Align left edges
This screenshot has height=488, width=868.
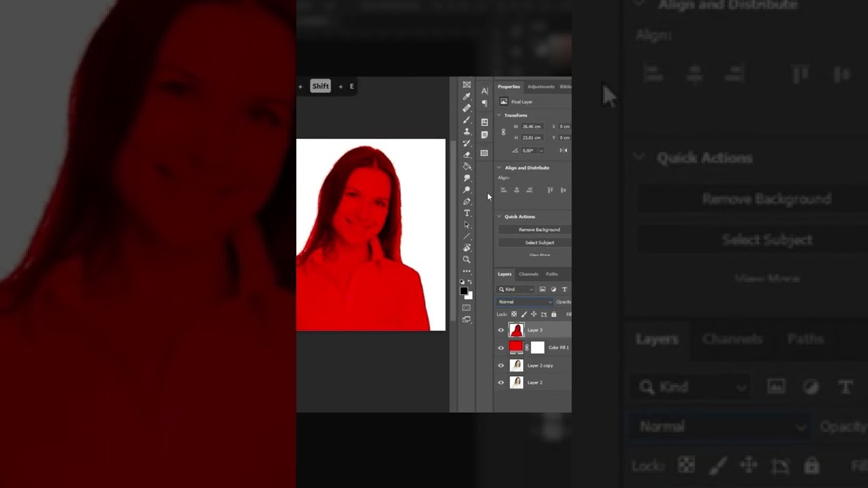[x=503, y=190]
